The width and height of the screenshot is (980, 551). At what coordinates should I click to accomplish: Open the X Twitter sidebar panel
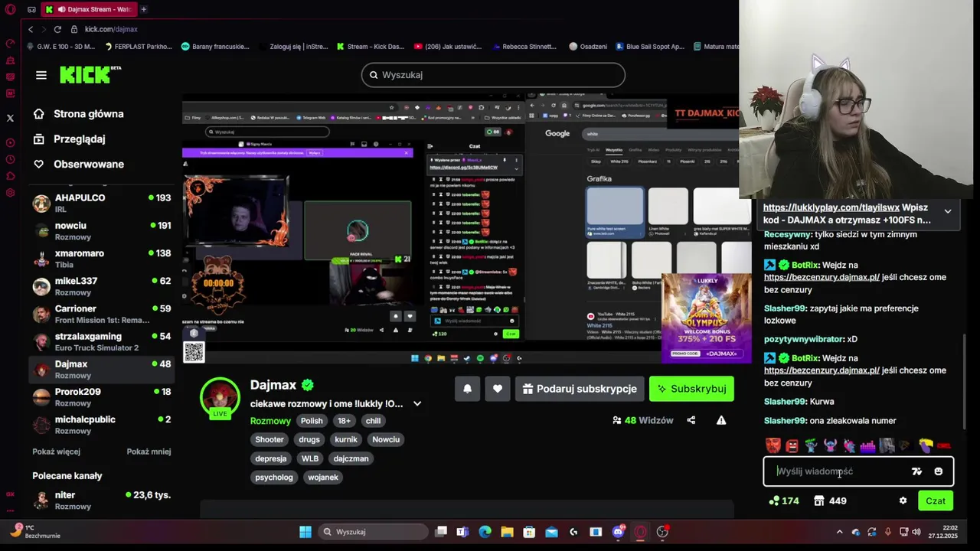pos(10,118)
